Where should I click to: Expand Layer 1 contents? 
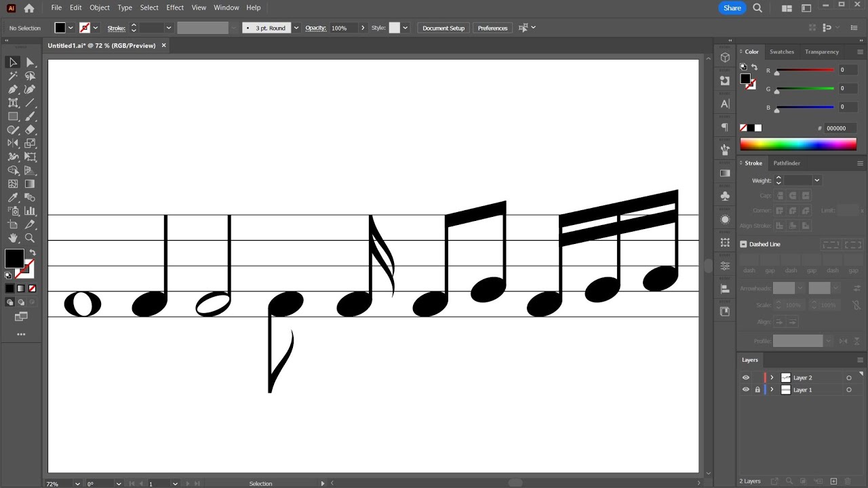click(772, 390)
